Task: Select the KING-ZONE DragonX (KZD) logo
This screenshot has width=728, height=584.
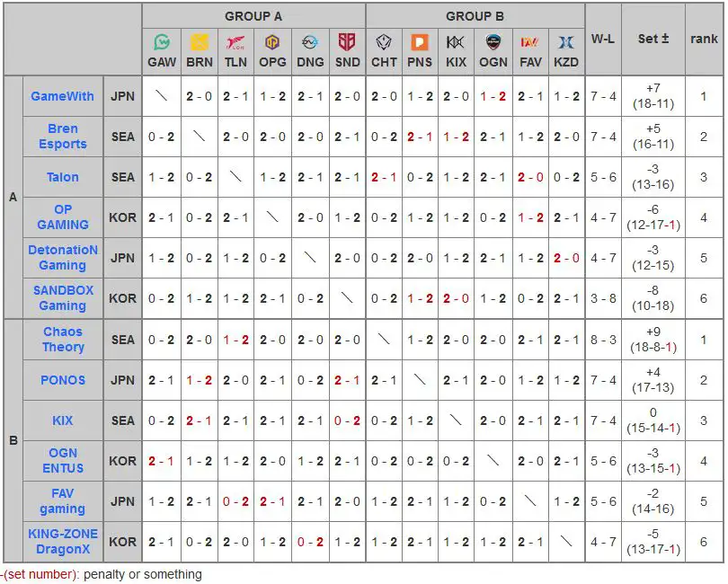Action: [x=567, y=41]
